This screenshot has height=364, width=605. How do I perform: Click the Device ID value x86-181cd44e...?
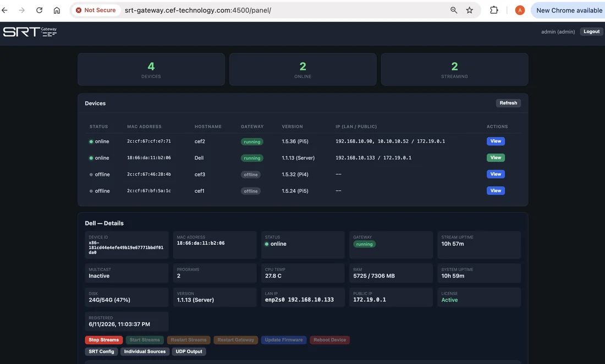tap(126, 247)
